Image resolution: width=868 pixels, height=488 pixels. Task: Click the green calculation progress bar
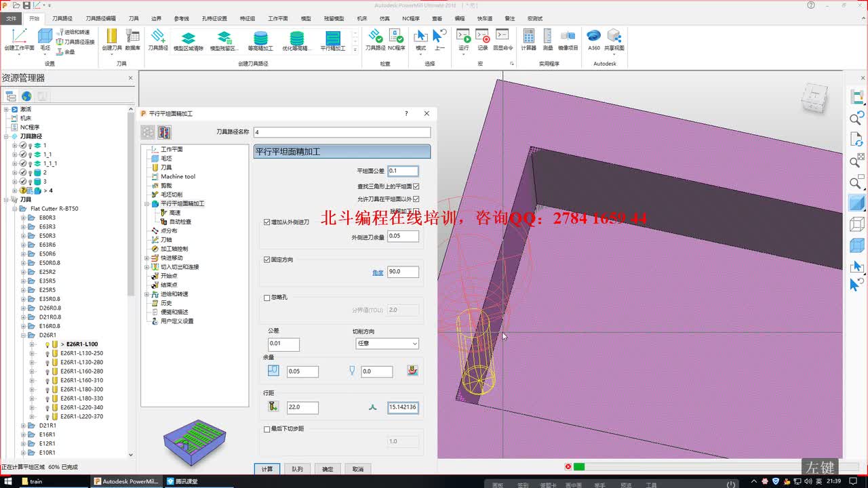[x=578, y=466]
